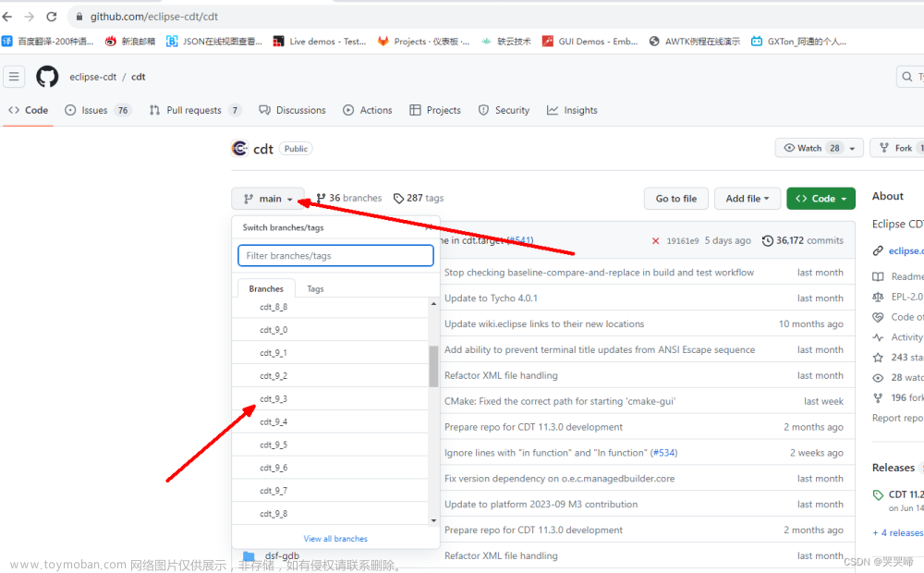
Task: Go to the Discussions tab
Action: (292, 110)
